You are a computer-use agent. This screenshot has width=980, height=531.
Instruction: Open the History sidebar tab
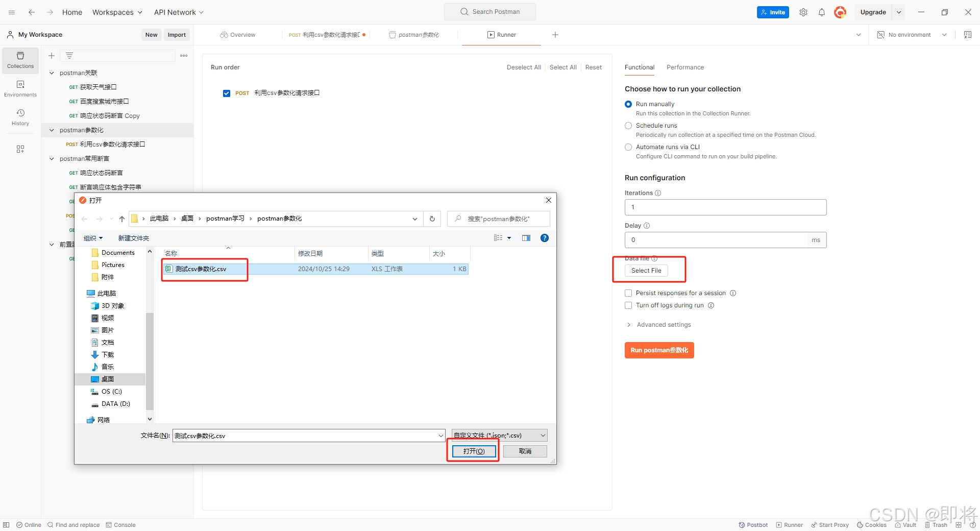pos(20,117)
